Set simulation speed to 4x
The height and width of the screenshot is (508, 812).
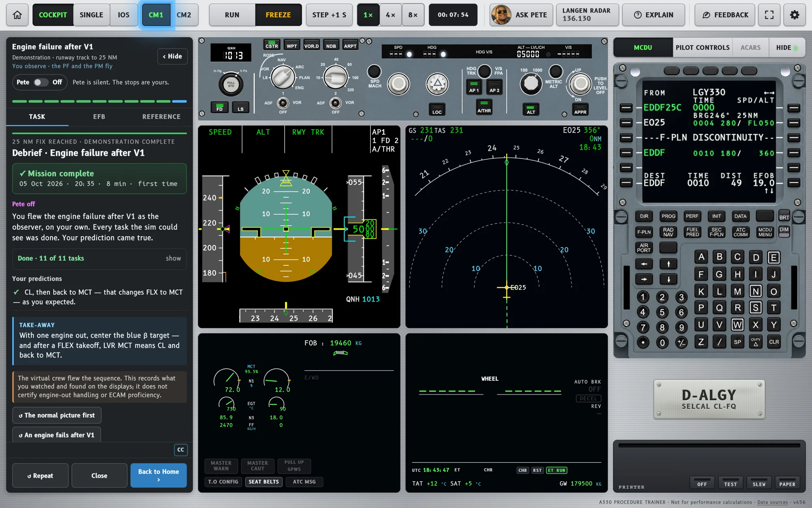coord(391,15)
